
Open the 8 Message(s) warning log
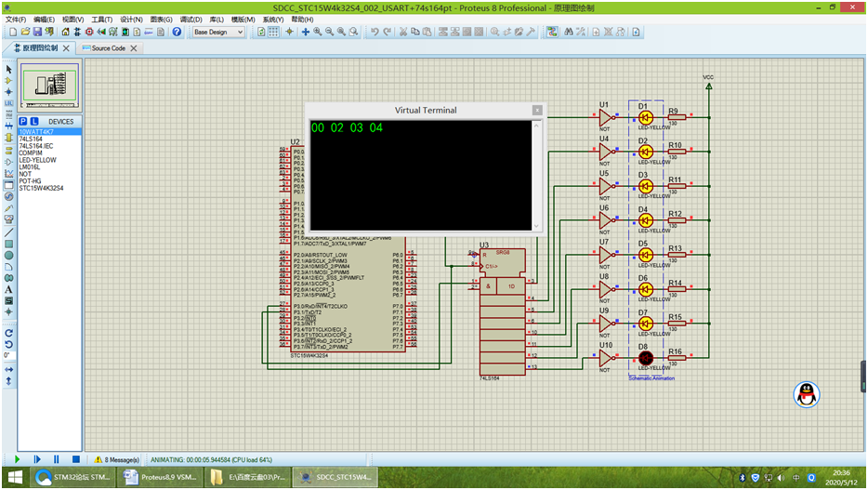click(117, 459)
